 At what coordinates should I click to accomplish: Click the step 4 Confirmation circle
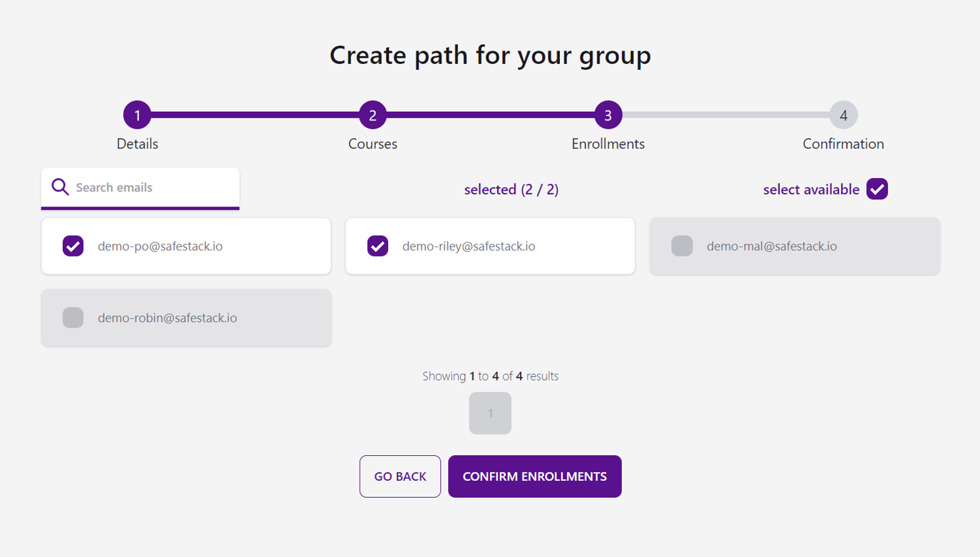tap(843, 115)
